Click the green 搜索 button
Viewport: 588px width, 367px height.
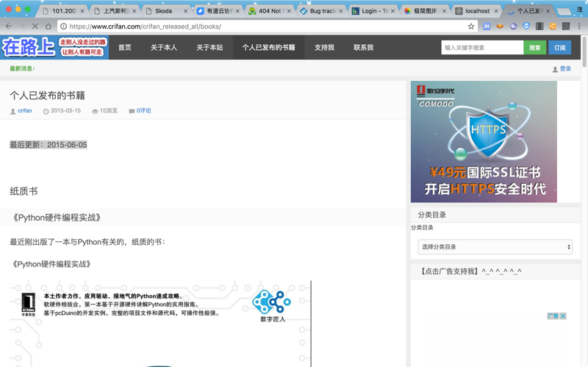click(x=535, y=48)
